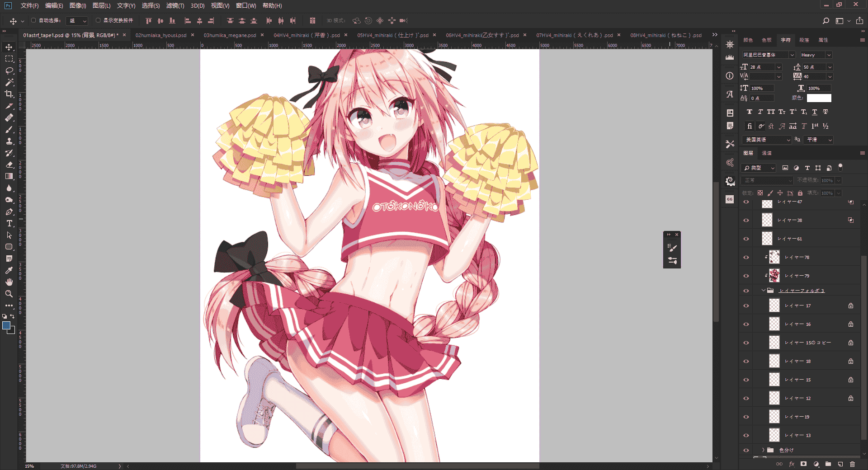Open search with magnifier icon
This screenshot has width=868, height=470.
click(x=826, y=21)
